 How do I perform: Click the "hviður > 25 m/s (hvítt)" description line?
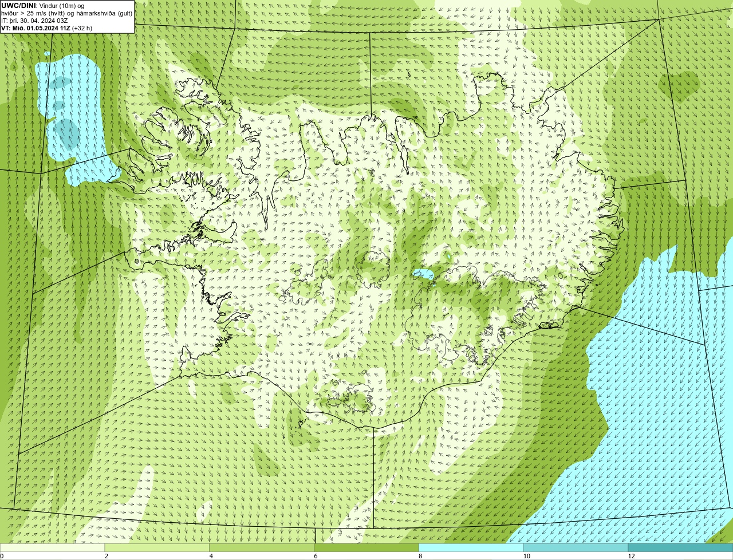pyautogui.click(x=66, y=13)
